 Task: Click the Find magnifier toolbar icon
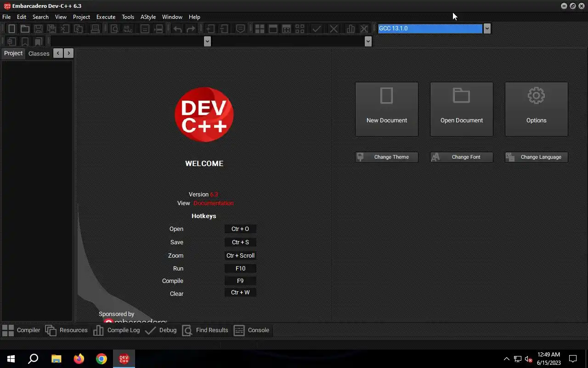tap(115, 29)
